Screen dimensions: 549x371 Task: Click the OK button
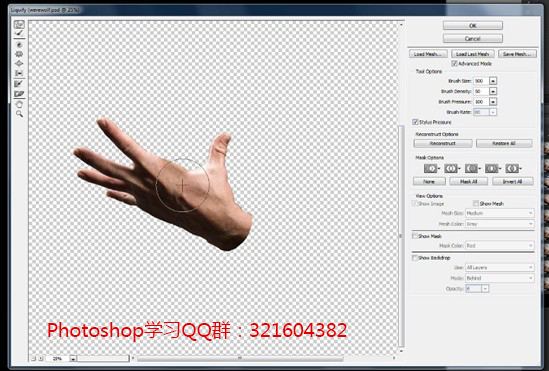473,26
